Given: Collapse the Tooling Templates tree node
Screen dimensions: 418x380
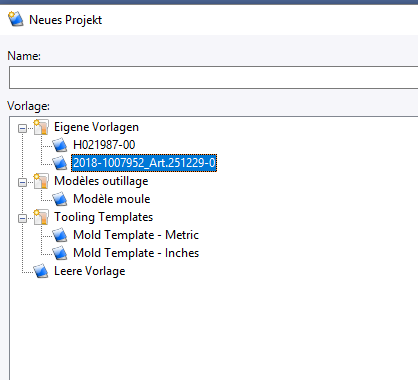Looking at the screenshot, I should 22,218.
